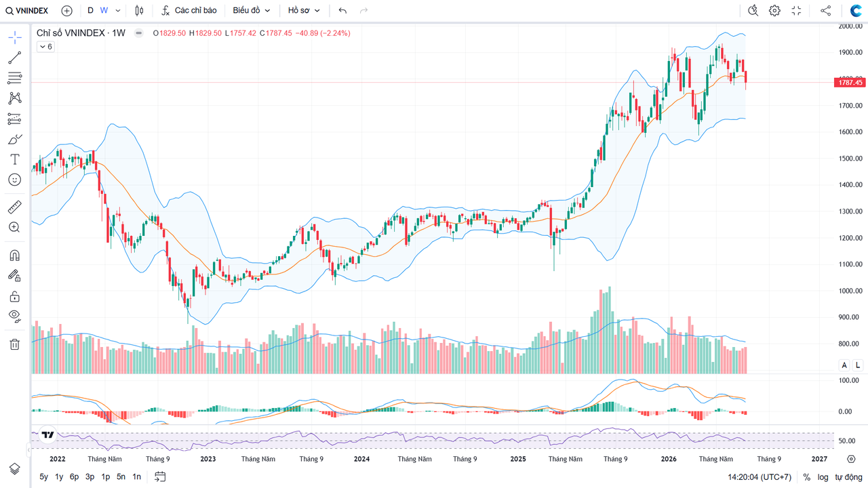Undo the last chart action
Viewport: 868px width, 488px height.
342,11
